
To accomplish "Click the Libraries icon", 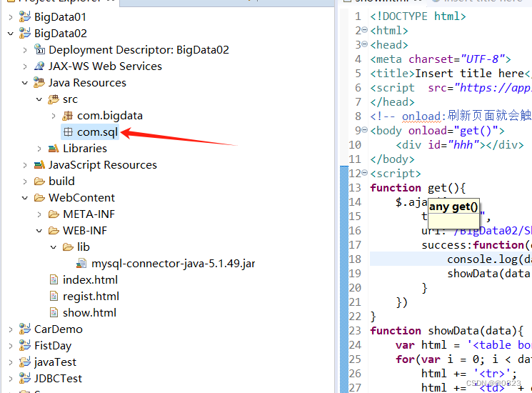I will (x=54, y=149).
